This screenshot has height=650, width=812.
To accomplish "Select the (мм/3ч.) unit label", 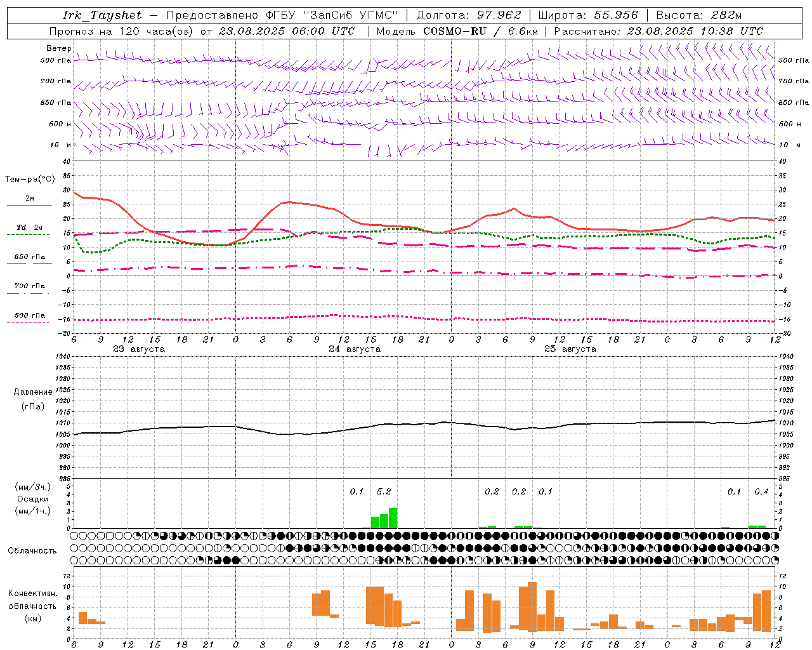I will [33, 487].
